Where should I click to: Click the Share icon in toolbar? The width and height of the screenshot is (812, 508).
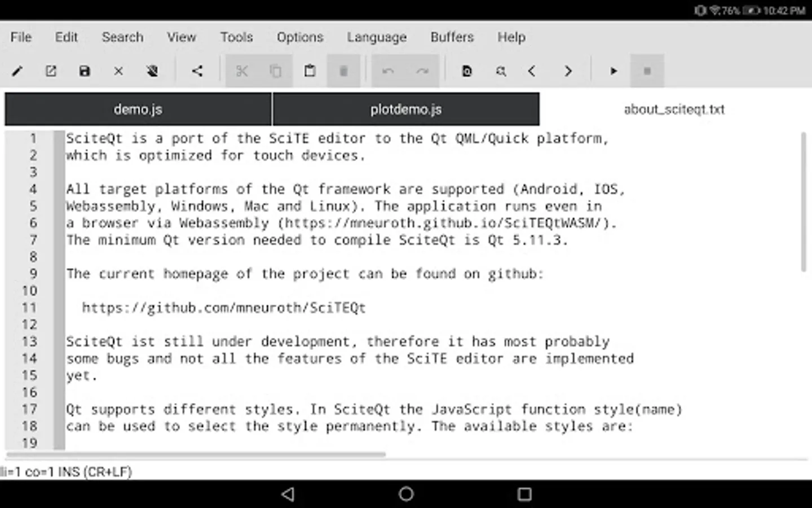pyautogui.click(x=197, y=71)
